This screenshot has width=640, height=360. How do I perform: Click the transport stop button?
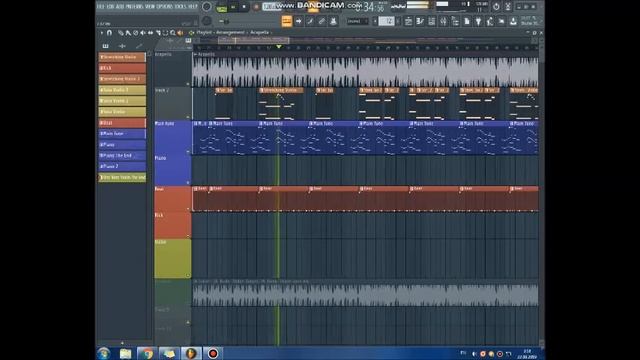(244, 7)
